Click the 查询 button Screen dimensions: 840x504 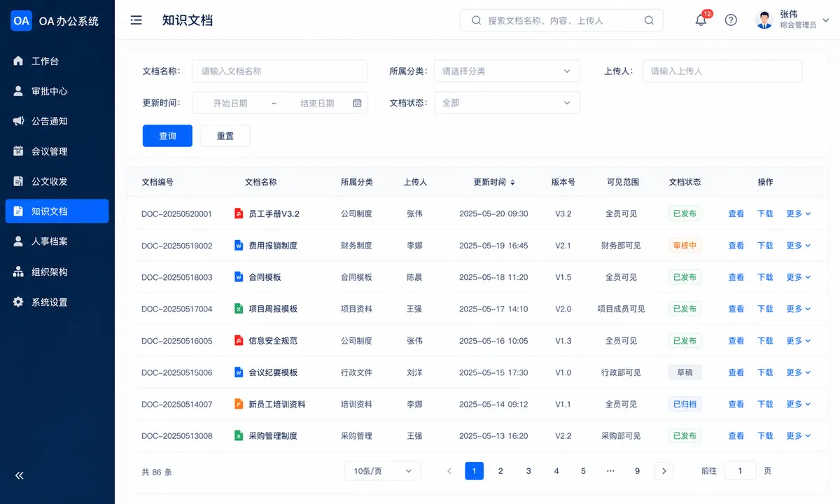pos(167,136)
